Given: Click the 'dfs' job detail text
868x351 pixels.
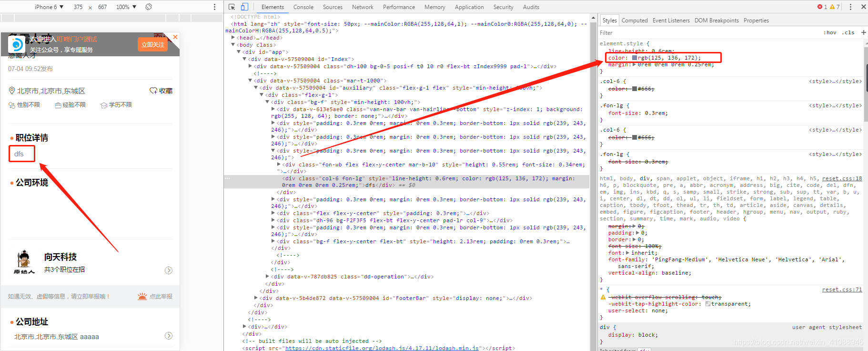Looking at the screenshot, I should [x=19, y=154].
